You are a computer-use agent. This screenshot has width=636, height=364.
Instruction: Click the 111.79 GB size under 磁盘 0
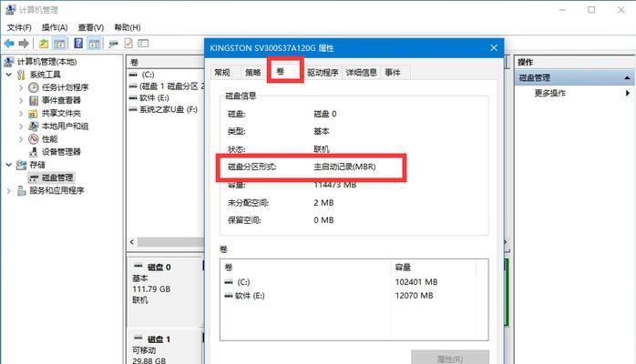151,289
